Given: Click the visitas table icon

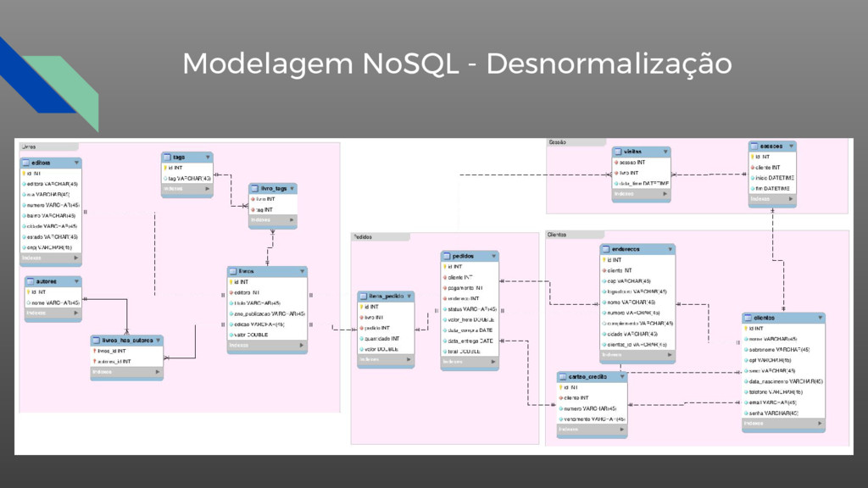Looking at the screenshot, I should [618, 152].
